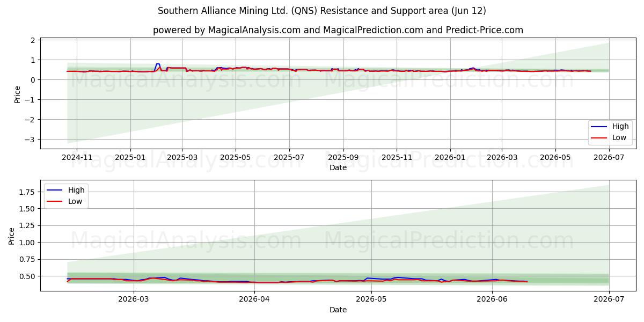Viewport: 644px width, 322px height.
Task: Click the '2026-04' tick label in bottom chart
Action: coord(254,299)
